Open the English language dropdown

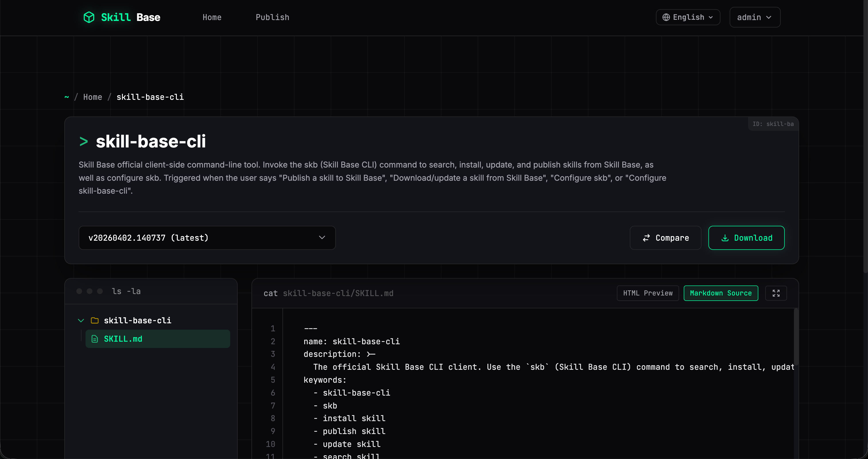click(688, 17)
